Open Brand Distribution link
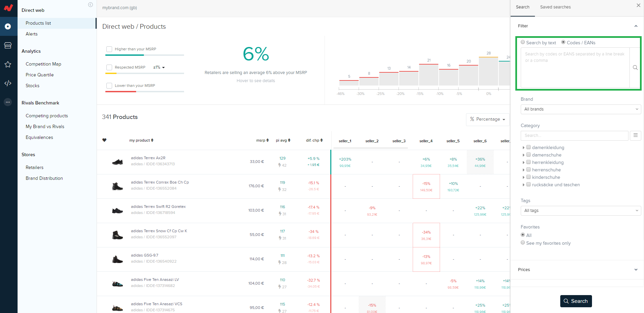The image size is (644, 313). coord(44,178)
